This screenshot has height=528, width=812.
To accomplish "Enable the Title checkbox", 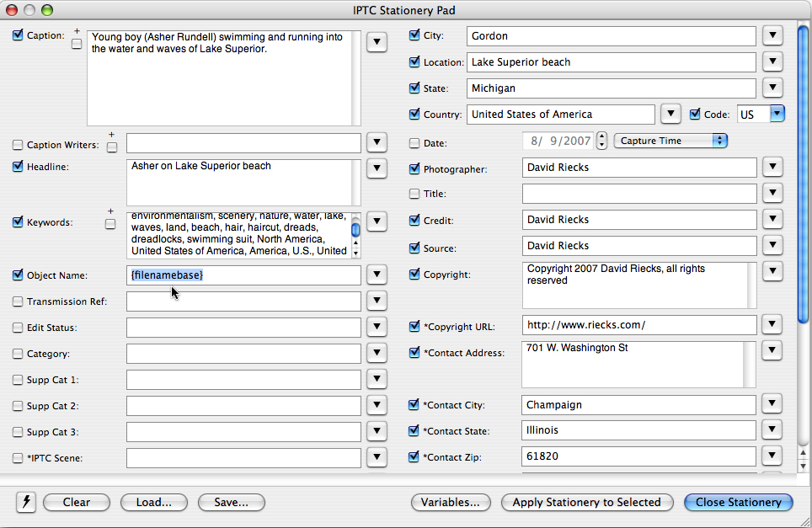I will (414, 194).
